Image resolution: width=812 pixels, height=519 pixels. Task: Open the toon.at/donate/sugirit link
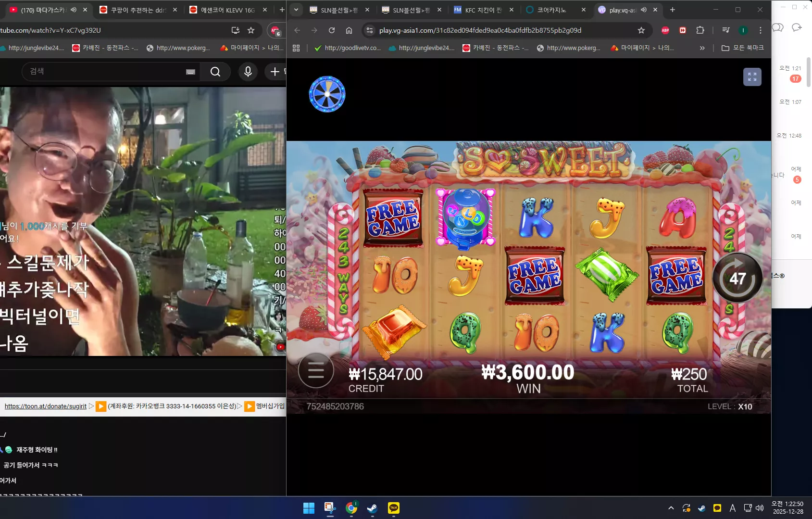[x=46, y=406]
